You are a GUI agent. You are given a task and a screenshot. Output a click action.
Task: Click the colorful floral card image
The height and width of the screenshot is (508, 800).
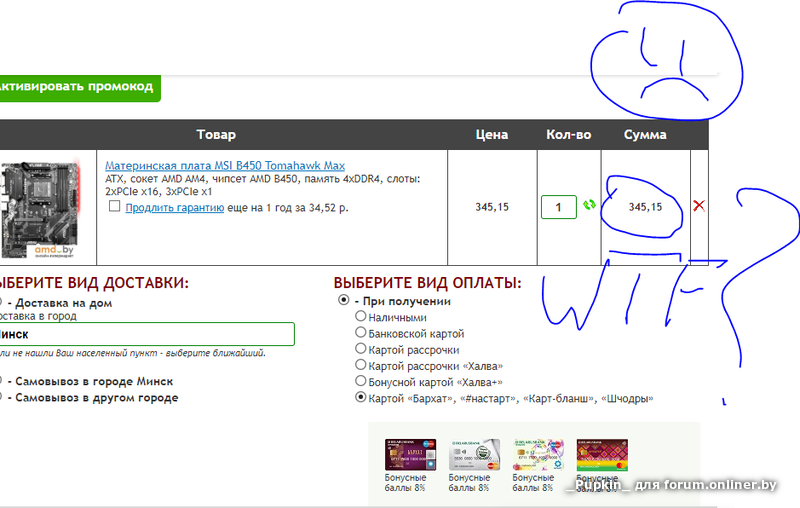(538, 455)
